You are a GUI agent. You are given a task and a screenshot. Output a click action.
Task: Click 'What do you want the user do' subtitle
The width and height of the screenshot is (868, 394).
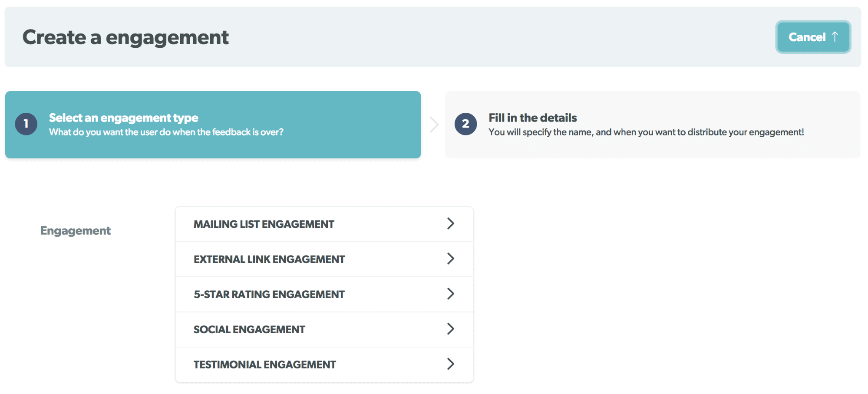[x=166, y=132]
